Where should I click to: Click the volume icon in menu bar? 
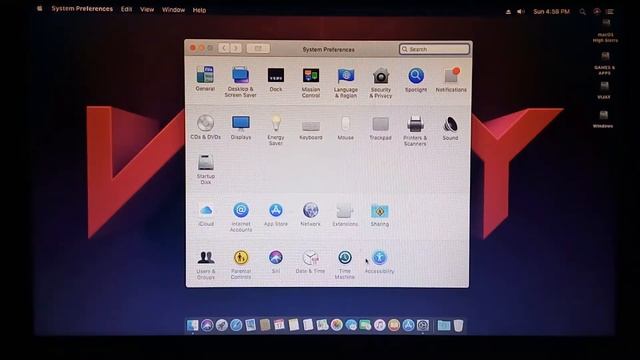click(x=521, y=11)
